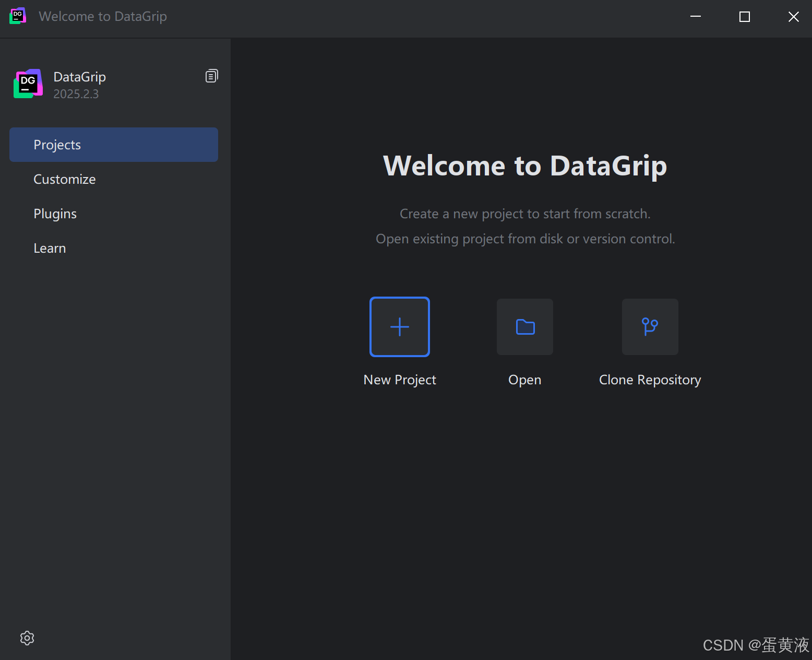The image size is (812, 660).
Task: Go to the Learn tab
Action: coord(114,248)
